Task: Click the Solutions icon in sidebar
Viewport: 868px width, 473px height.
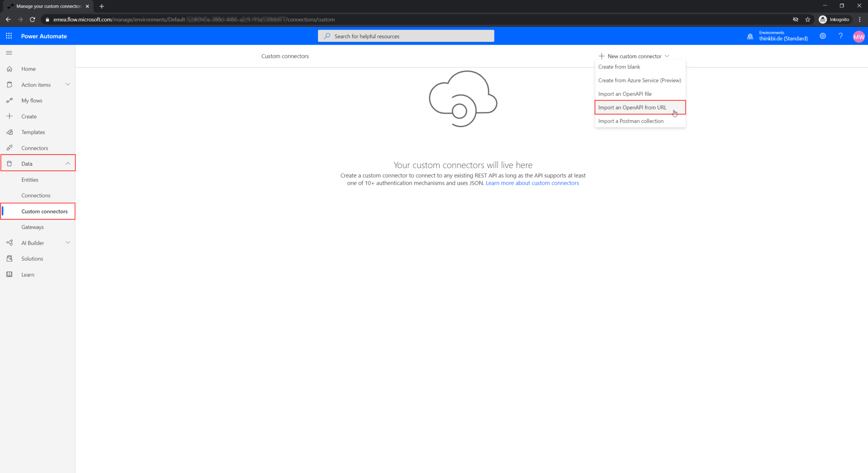Action: click(x=9, y=259)
